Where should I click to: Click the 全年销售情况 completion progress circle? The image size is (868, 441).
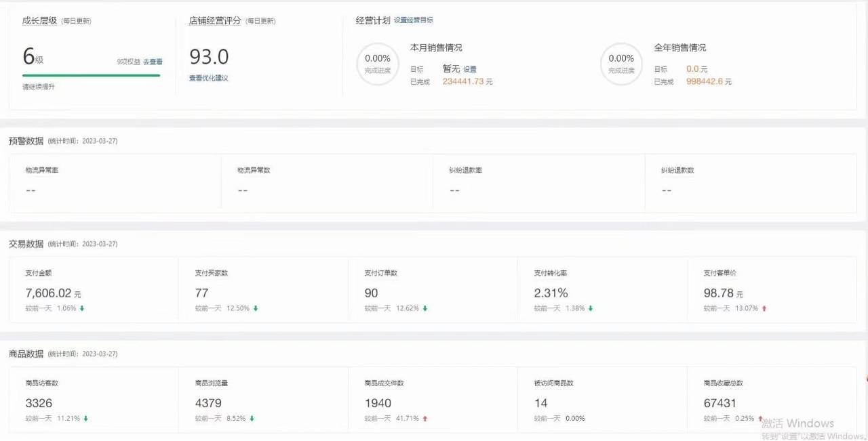coord(621,64)
